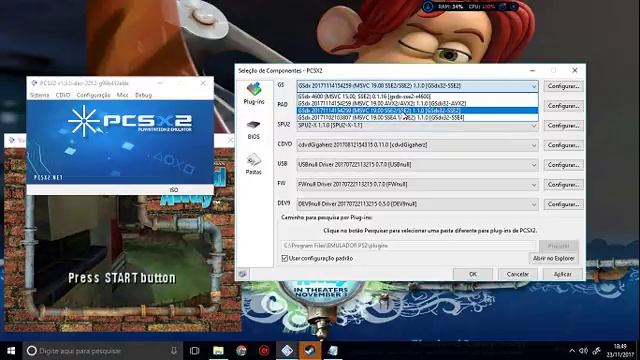640x360 pixels.
Task: Open the Sistema menu in PCSX2
Action: click(x=40, y=95)
